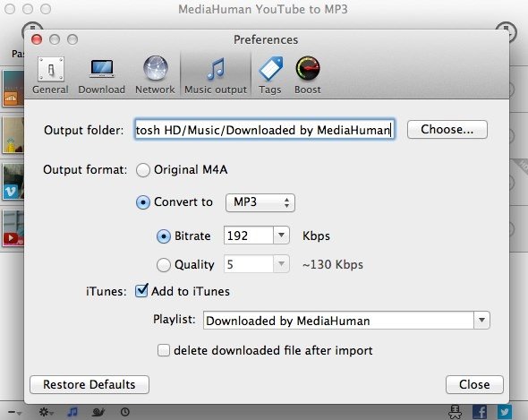Open the Download preferences tab
Screen dimensions: 528x420
point(102,75)
